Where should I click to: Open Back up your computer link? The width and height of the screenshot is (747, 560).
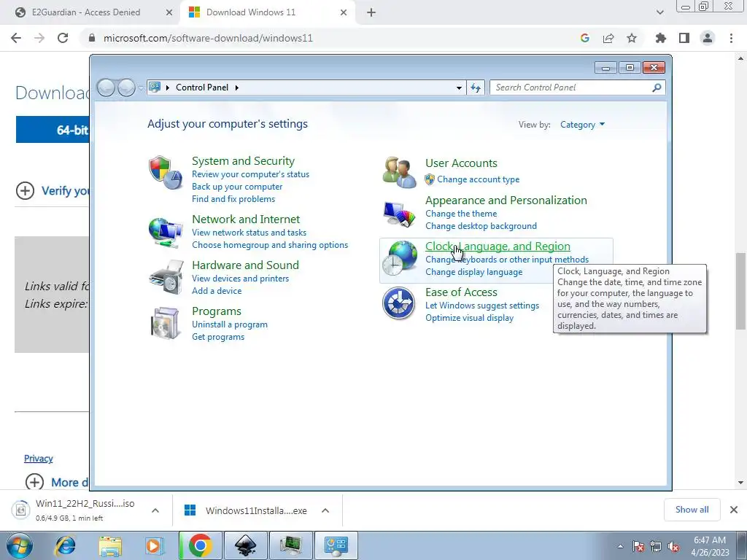coord(237,187)
